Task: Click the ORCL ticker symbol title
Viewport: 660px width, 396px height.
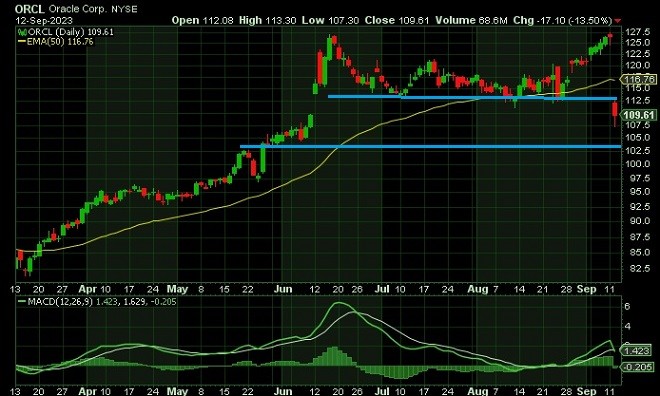Action: pyautogui.click(x=29, y=9)
